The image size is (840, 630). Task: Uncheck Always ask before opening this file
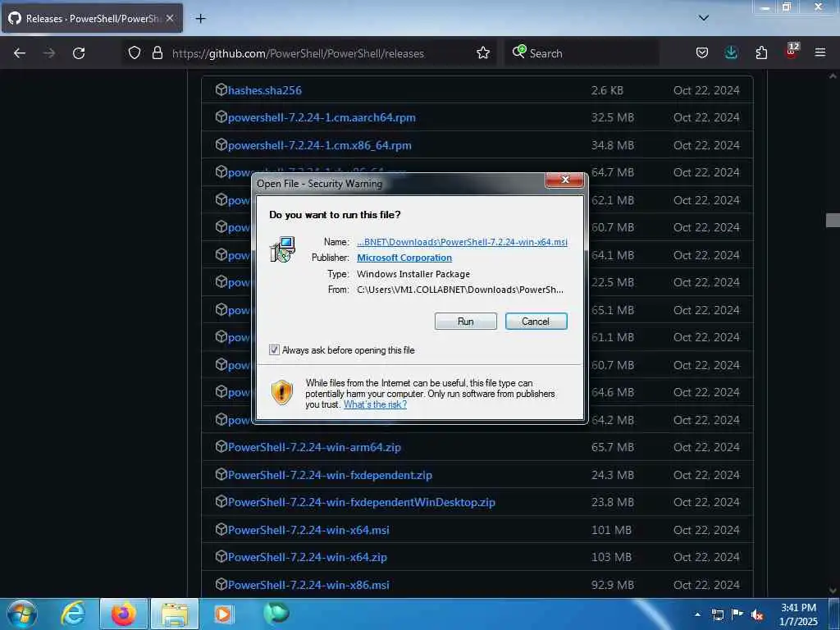[274, 349]
